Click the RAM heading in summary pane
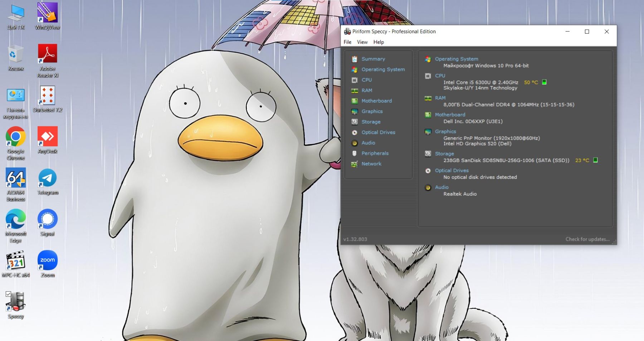 [x=440, y=98]
